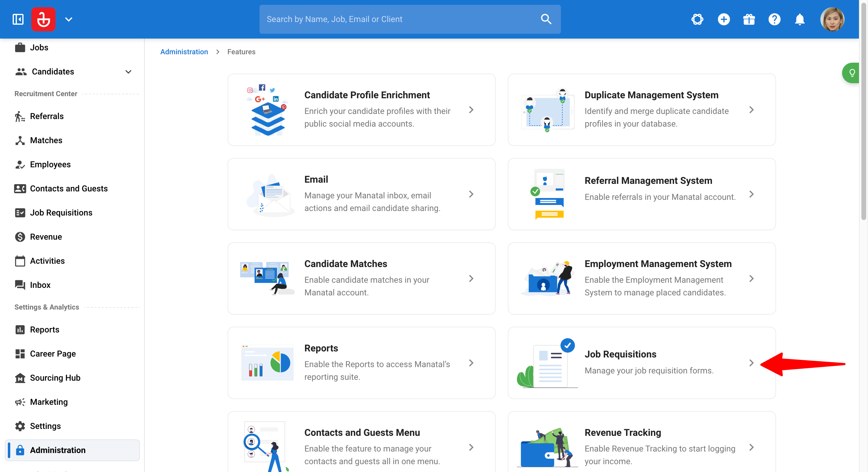Open the Candidate Profile Enrichment chevron
The height and width of the screenshot is (472, 868).
click(x=471, y=110)
